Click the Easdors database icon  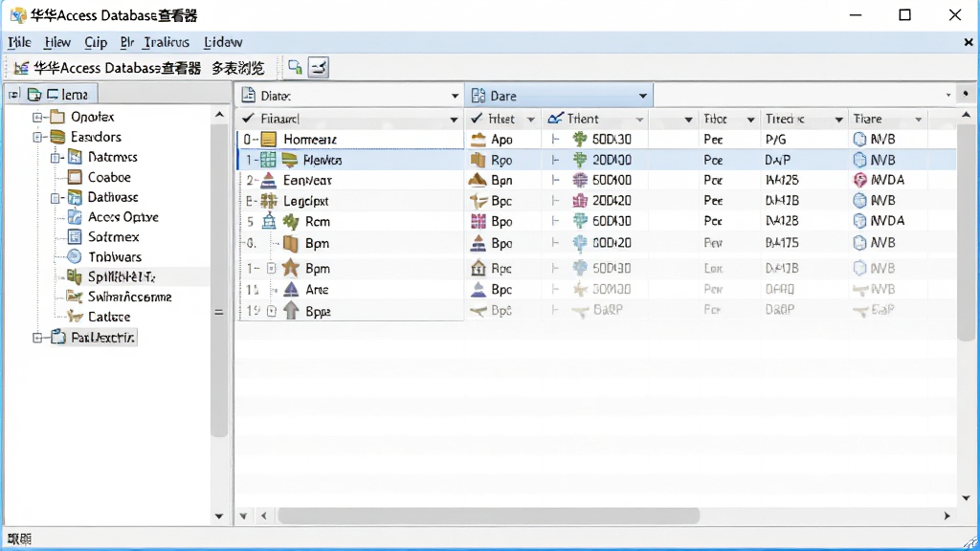tap(57, 137)
